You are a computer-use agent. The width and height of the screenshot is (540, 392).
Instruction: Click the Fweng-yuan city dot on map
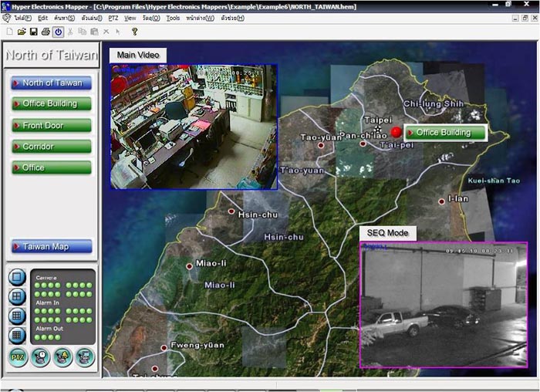164,348
